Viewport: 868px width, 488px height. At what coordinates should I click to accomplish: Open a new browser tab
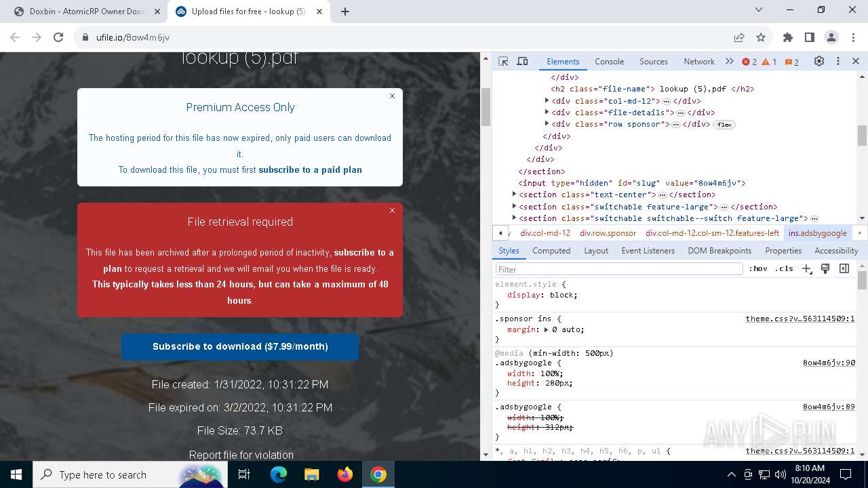point(345,12)
